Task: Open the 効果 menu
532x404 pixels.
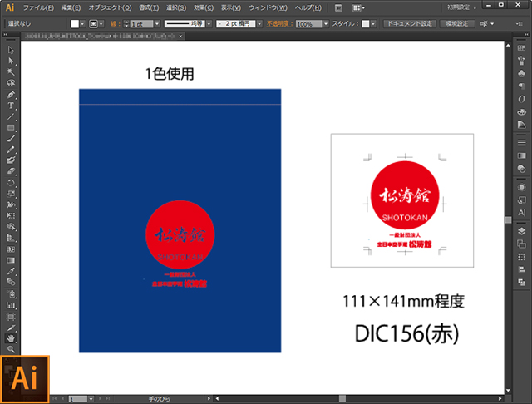Action: click(x=204, y=7)
